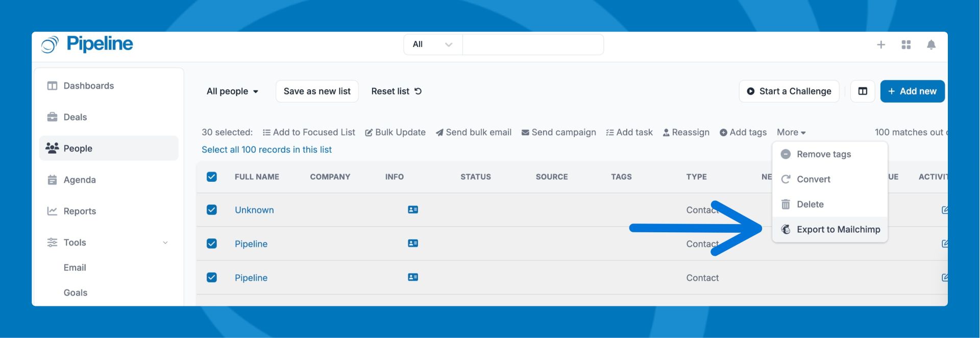Choose Convert from the More menu
This screenshot has width=980, height=338.
coord(830,179)
